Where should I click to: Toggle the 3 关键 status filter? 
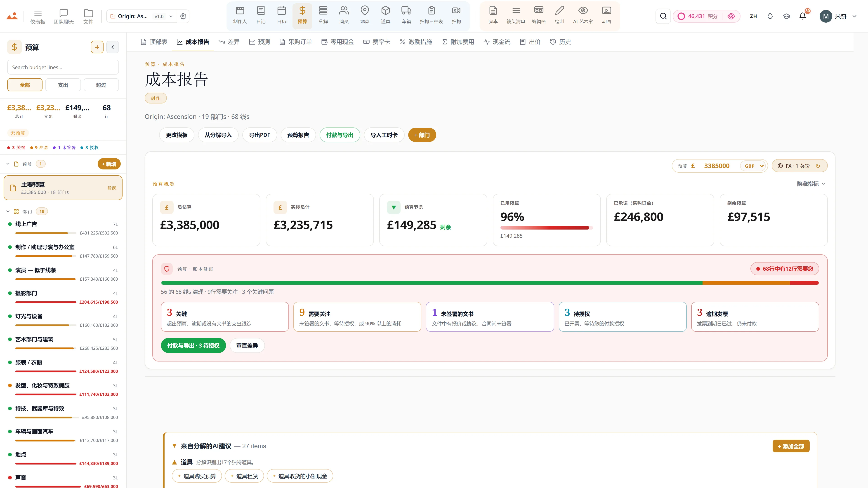16,148
